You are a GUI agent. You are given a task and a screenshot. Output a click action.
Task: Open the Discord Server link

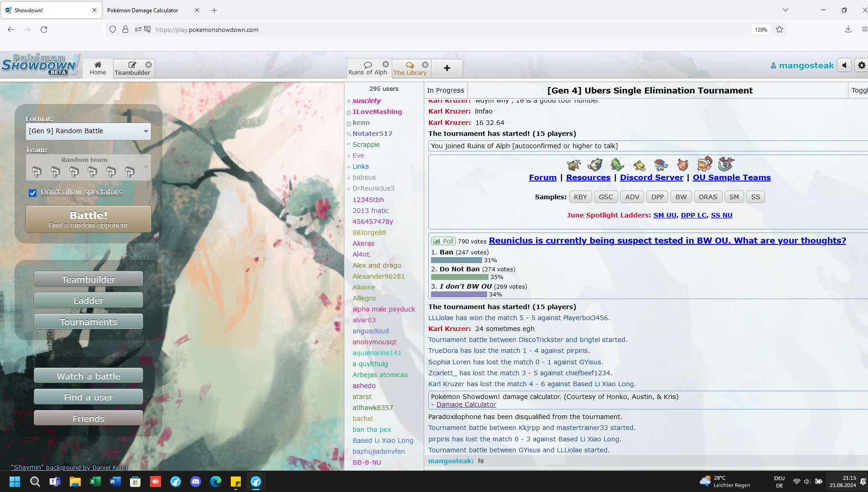651,177
